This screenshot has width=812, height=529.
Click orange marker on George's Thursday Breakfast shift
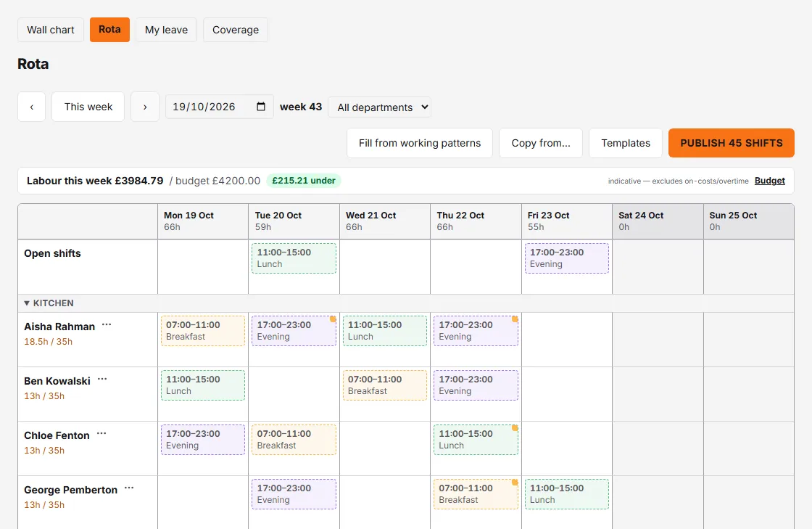[x=515, y=483]
